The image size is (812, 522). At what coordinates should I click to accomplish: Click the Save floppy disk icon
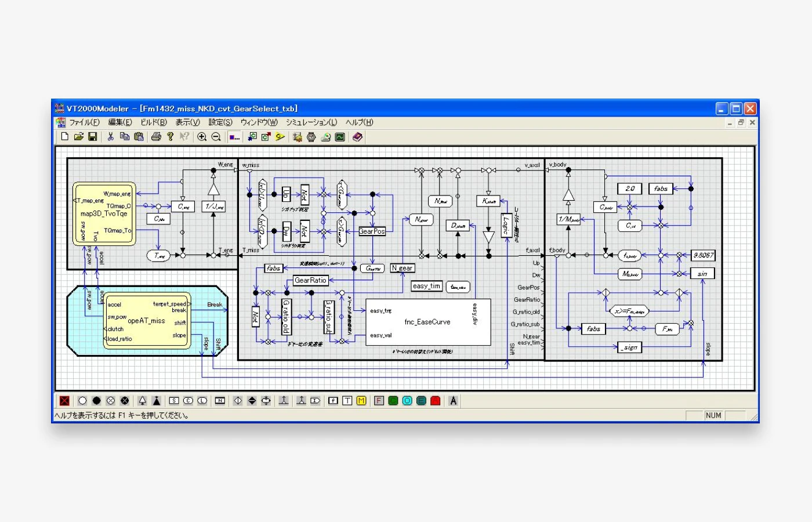pyautogui.click(x=93, y=137)
